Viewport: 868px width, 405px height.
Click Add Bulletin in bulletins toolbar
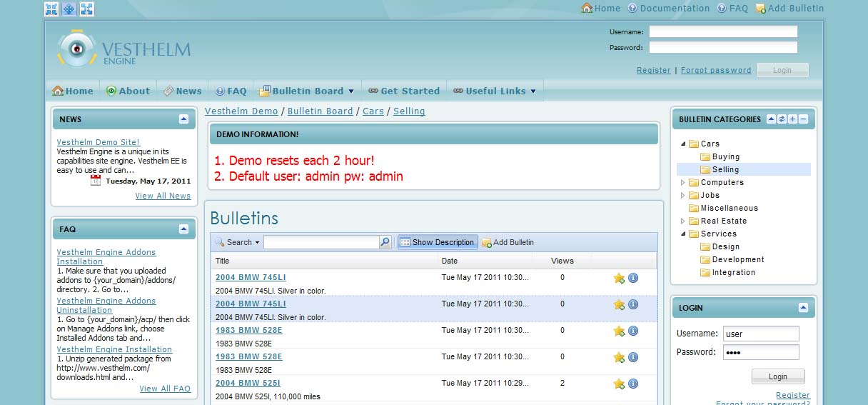point(508,242)
